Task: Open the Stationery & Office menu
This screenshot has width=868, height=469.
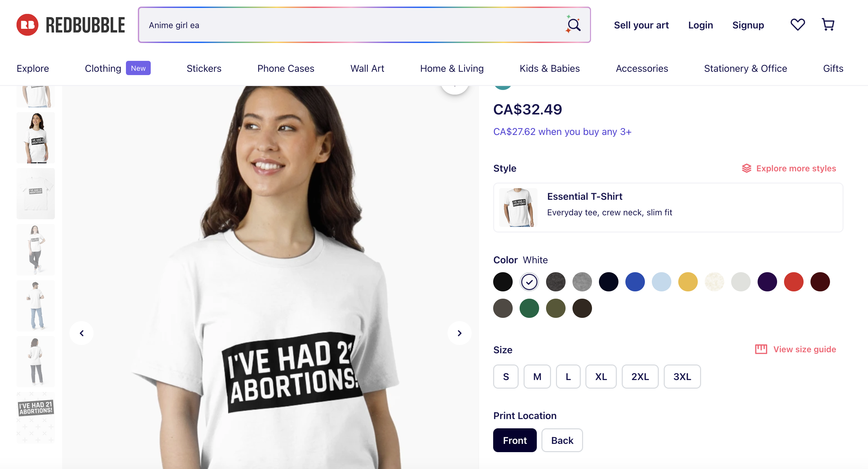Action: 745,68
